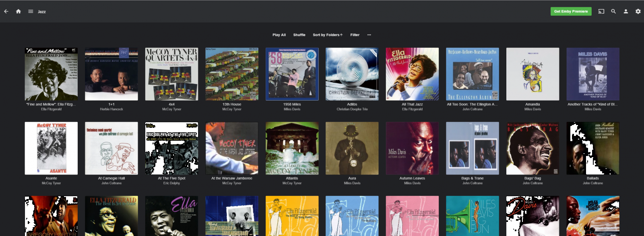The height and width of the screenshot is (236, 644).
Task: Open the Ballads album cover
Action: 593,148
